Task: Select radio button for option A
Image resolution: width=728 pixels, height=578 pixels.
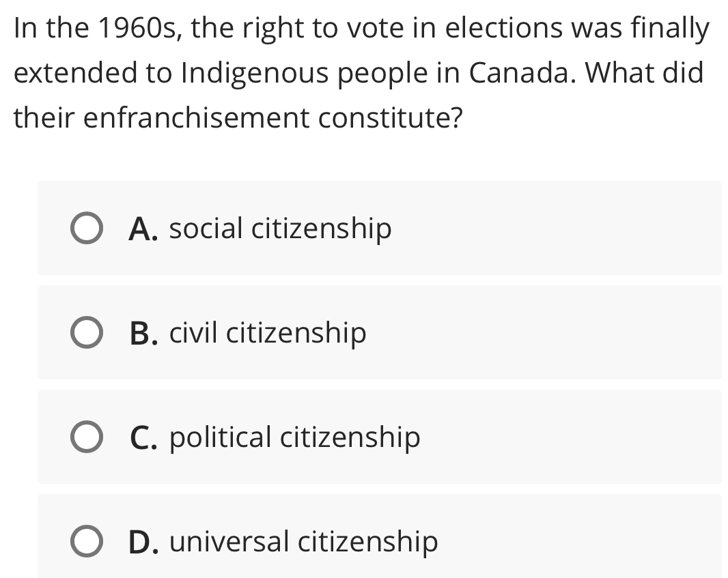Action: coord(87,228)
